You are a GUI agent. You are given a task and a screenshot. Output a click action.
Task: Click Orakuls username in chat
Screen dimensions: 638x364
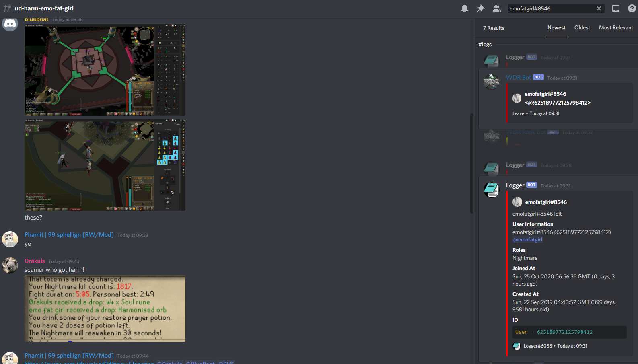35,261
